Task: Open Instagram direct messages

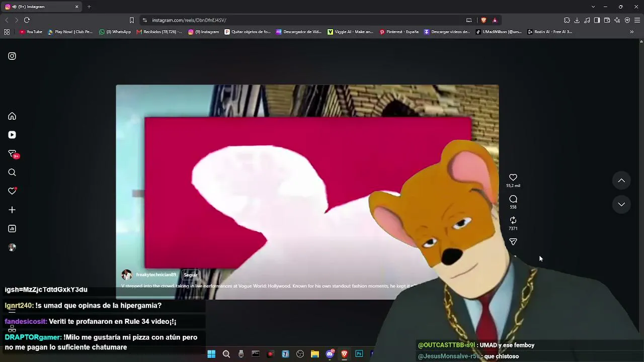Action: (x=12, y=154)
